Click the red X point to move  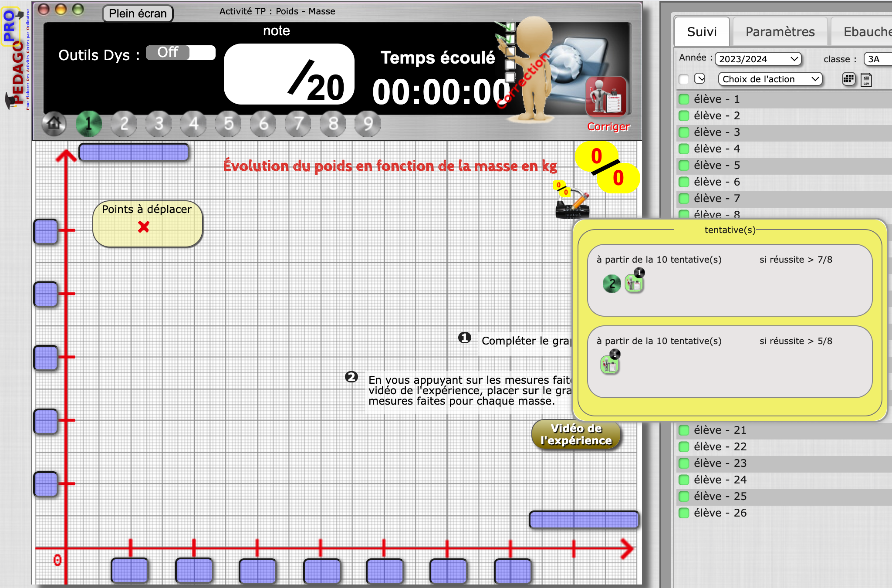pyautogui.click(x=143, y=226)
